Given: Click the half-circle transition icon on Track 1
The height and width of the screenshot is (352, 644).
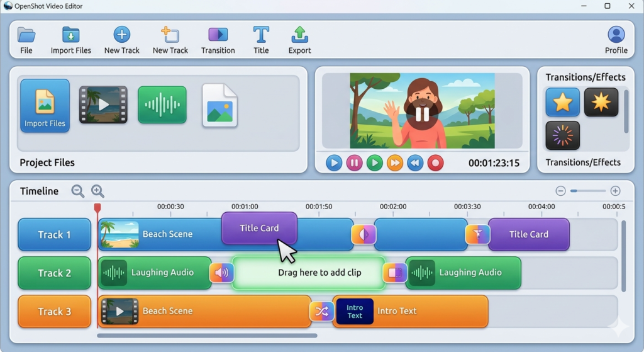Looking at the screenshot, I should pyautogui.click(x=364, y=234).
